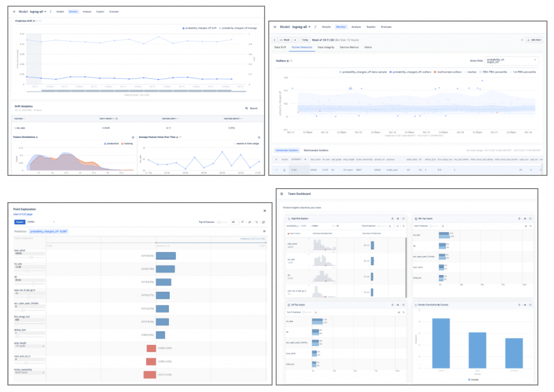Viewport: 554px width, 392px height.
Task: Open home_ownership MORTGAGE dropdown
Action: click(x=29, y=373)
